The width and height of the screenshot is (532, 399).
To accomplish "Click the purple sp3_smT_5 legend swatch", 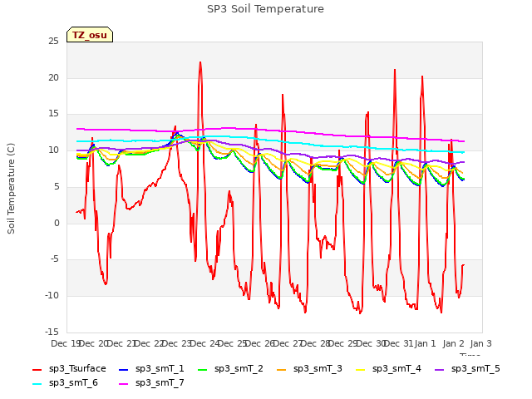I will (440, 369).
